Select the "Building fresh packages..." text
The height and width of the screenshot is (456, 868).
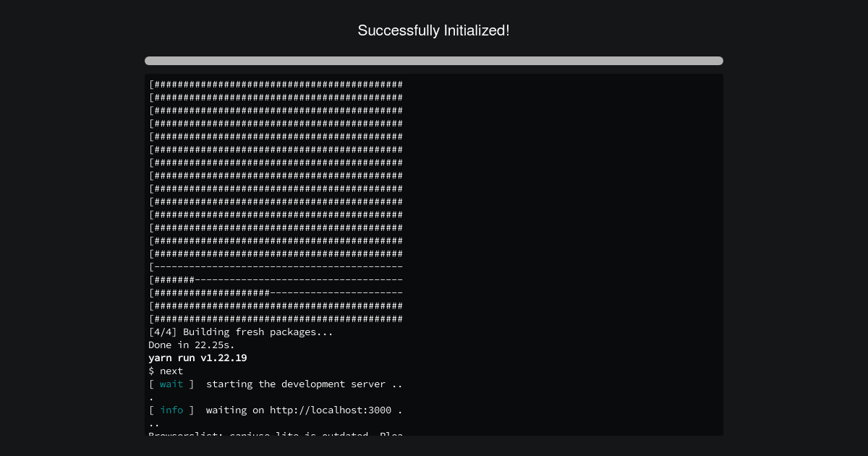pyautogui.click(x=258, y=332)
